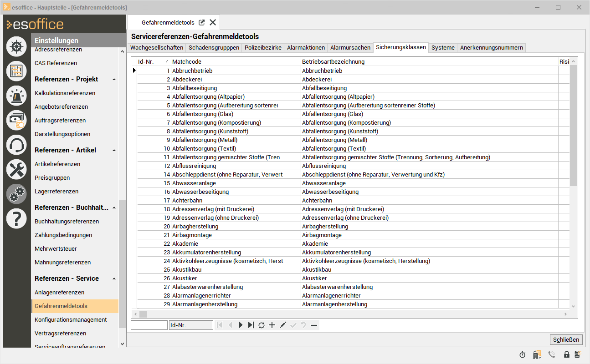The height and width of the screenshot is (364, 590).
Task: Click the building icon in status bar
Action: click(537, 354)
